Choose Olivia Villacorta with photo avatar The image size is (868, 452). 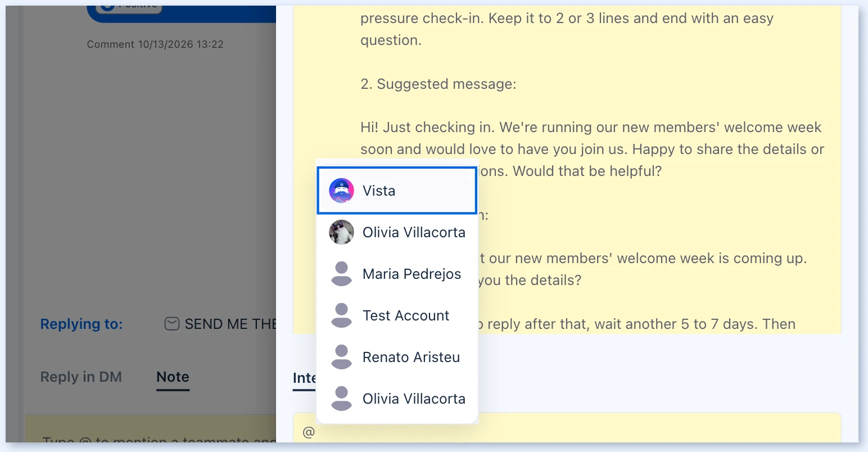click(x=397, y=232)
